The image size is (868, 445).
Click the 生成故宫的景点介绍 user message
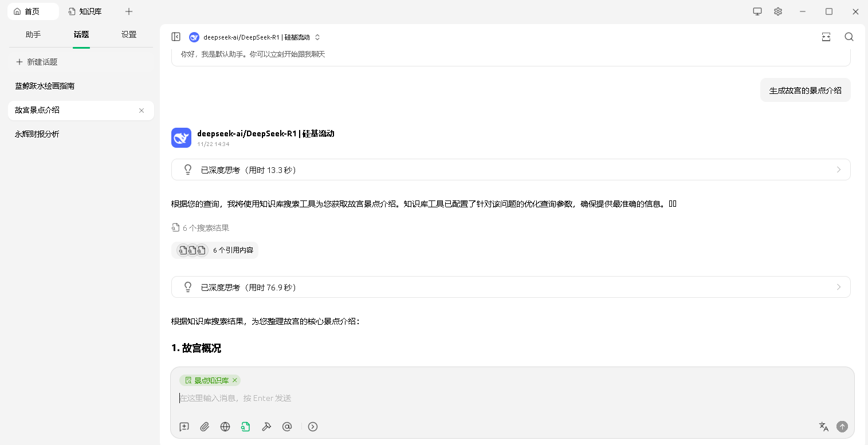point(805,90)
